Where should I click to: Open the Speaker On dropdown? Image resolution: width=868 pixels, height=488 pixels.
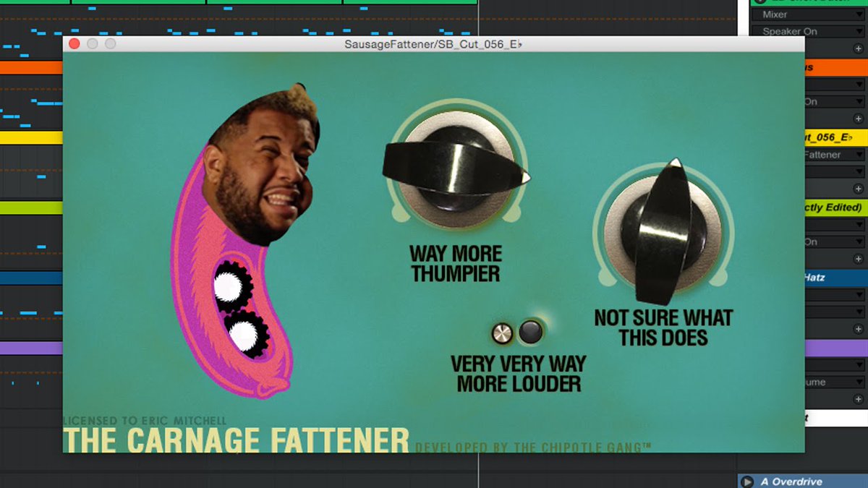tap(809, 32)
